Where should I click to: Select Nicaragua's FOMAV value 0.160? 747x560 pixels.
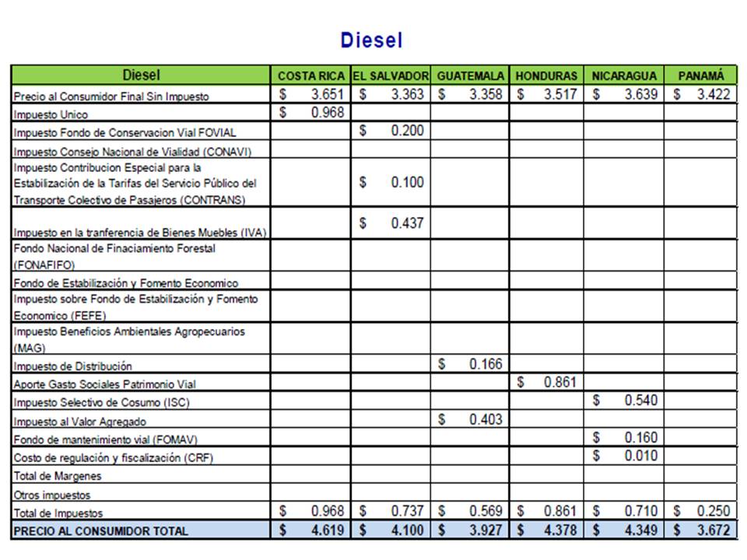tap(640, 438)
